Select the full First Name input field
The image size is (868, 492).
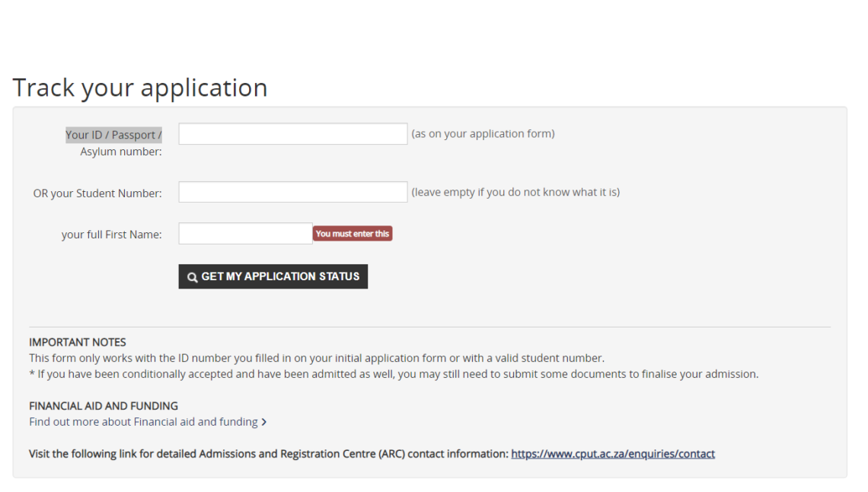coord(245,233)
